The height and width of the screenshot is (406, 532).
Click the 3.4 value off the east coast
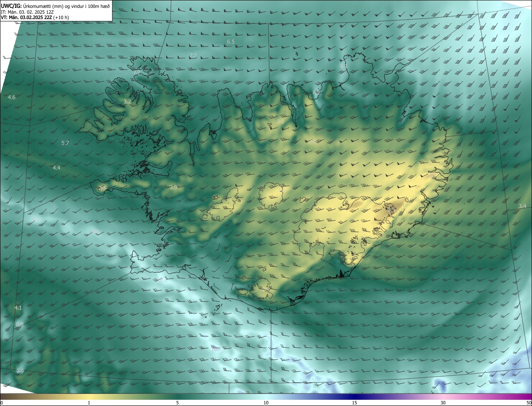pyautogui.click(x=522, y=206)
